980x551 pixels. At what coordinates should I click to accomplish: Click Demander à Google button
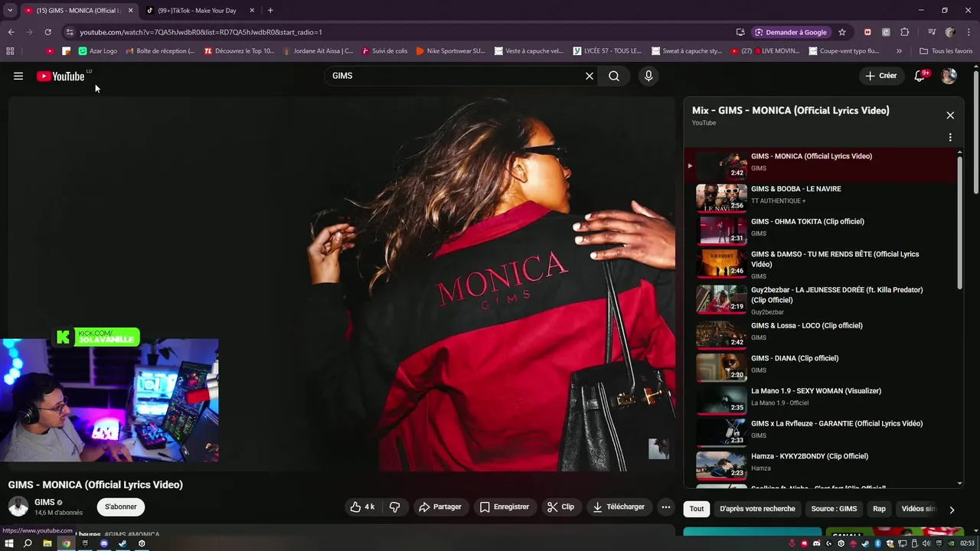[791, 32]
